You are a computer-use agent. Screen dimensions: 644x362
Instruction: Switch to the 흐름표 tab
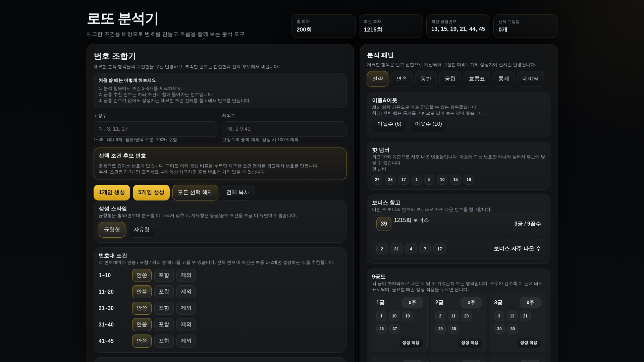[477, 79]
